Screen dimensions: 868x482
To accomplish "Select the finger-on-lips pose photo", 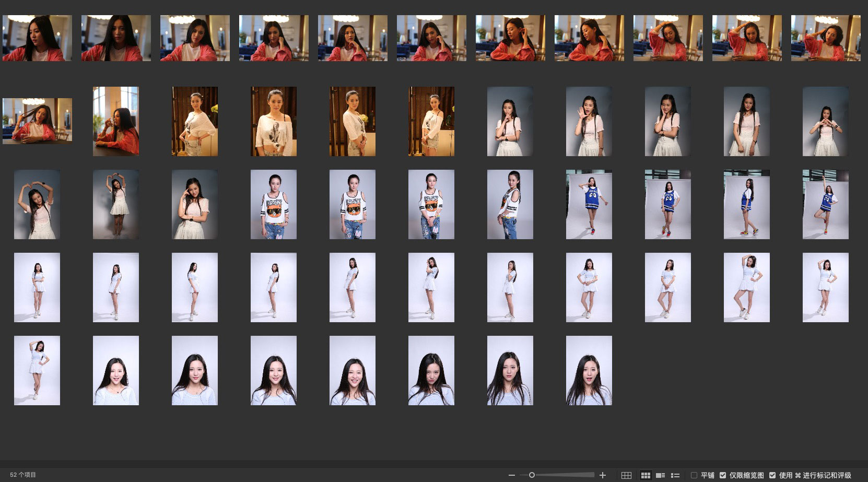I will click(x=510, y=121).
